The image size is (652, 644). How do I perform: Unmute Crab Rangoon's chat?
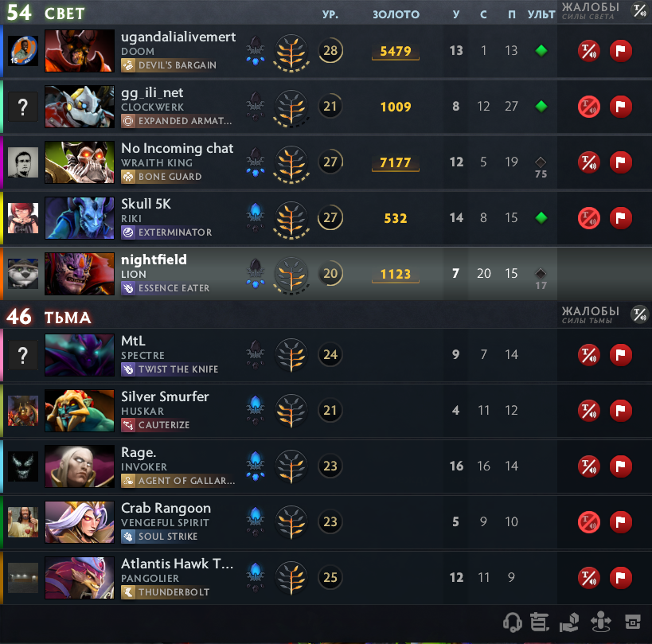click(589, 521)
